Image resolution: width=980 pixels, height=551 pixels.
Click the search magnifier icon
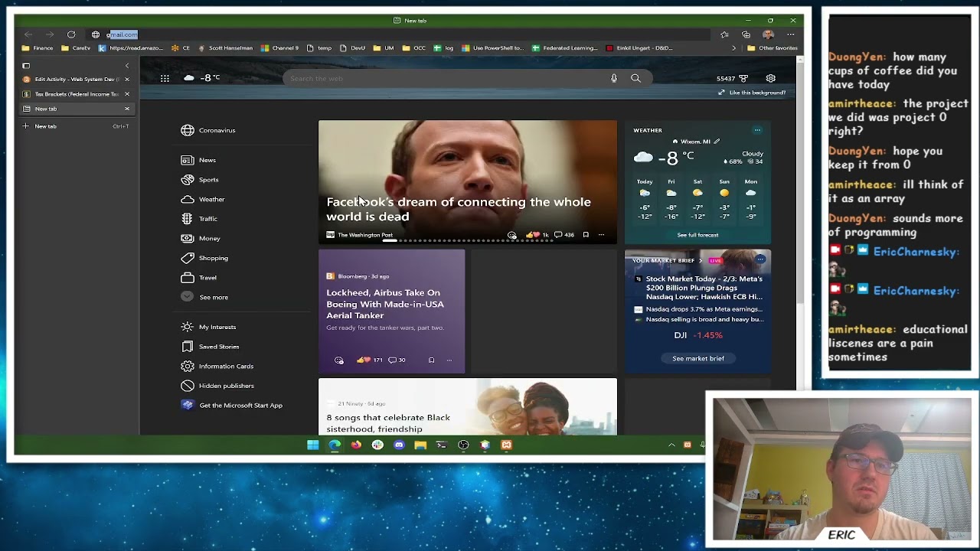(635, 78)
